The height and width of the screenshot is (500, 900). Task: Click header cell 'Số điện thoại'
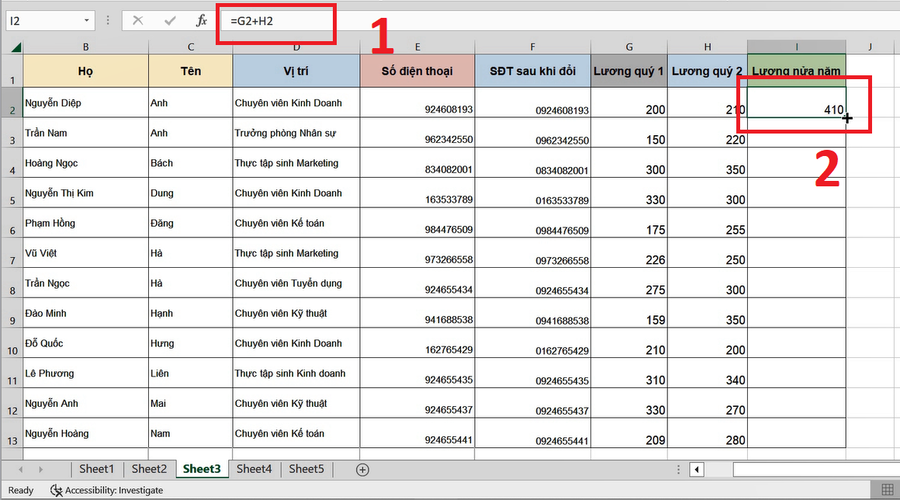tap(417, 71)
